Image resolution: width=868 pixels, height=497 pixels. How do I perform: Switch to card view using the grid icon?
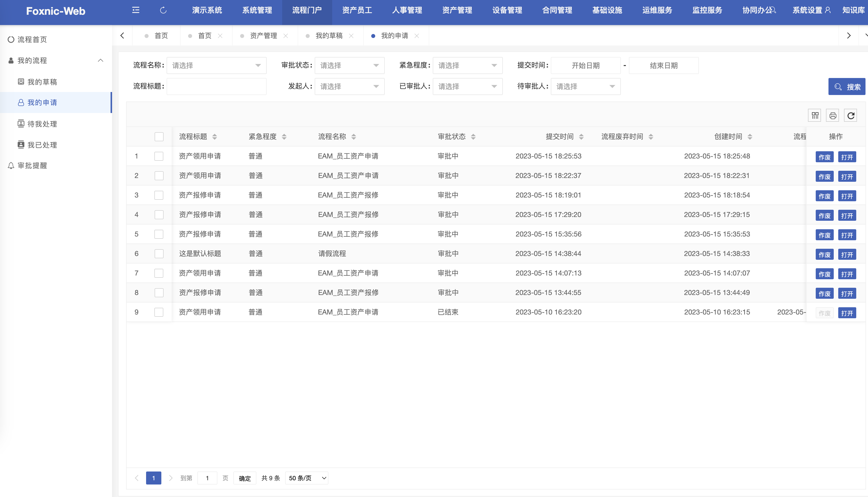[x=815, y=115]
